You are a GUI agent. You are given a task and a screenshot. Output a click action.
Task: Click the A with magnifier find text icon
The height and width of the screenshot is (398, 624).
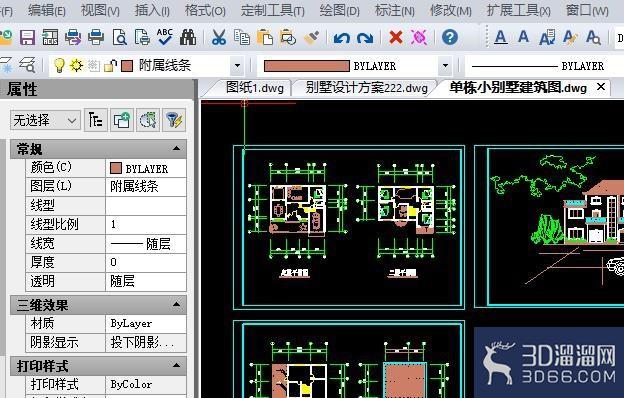pos(593,38)
